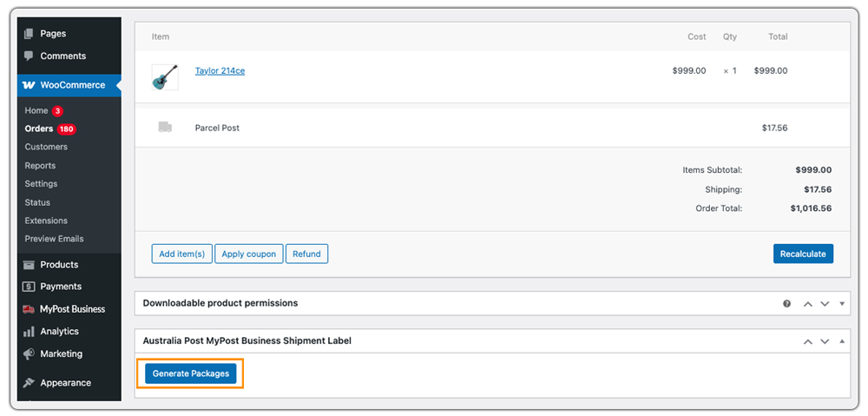Click the Appearance paintbrush icon
Screen dimensions: 868x416
click(x=29, y=383)
